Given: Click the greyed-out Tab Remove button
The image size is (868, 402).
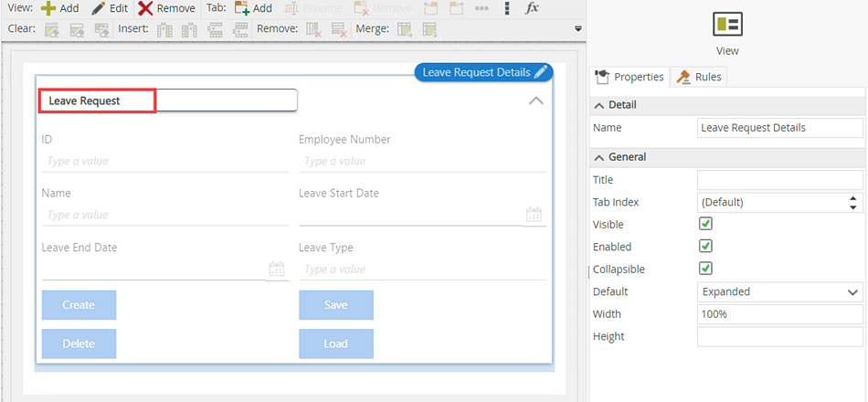Looking at the screenshot, I should 383,8.
